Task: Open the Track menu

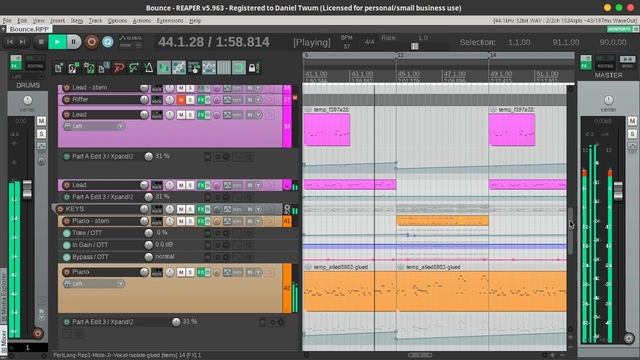Action: (96, 20)
